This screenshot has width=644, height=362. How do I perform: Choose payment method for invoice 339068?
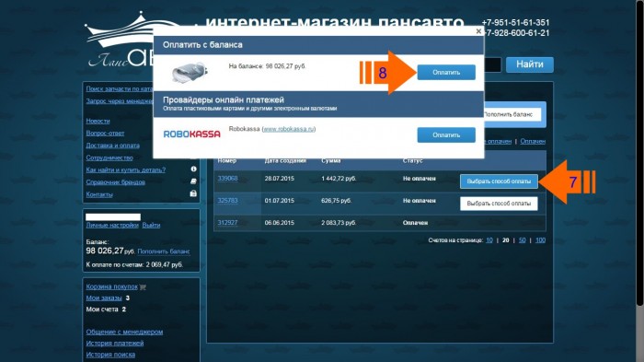pos(499,181)
